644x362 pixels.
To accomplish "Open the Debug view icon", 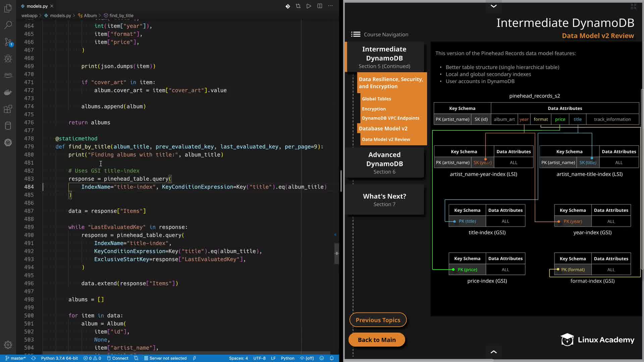I will pyautogui.click(x=8, y=59).
